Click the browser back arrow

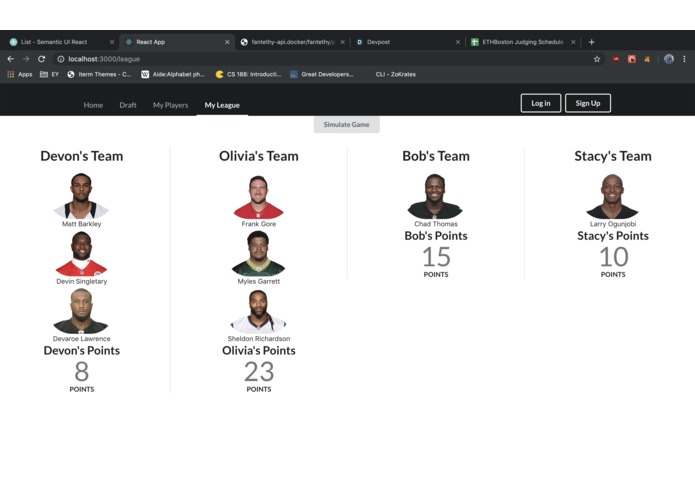click(x=11, y=59)
